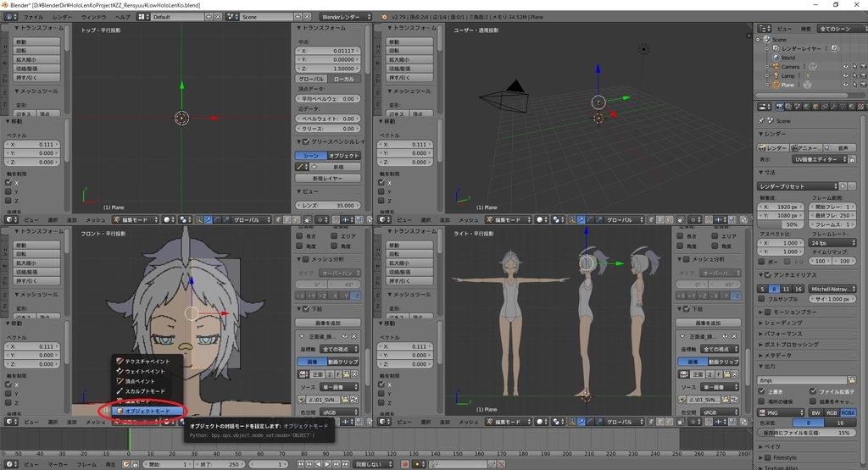Choose スカルプトモード from mode menu

(147, 391)
